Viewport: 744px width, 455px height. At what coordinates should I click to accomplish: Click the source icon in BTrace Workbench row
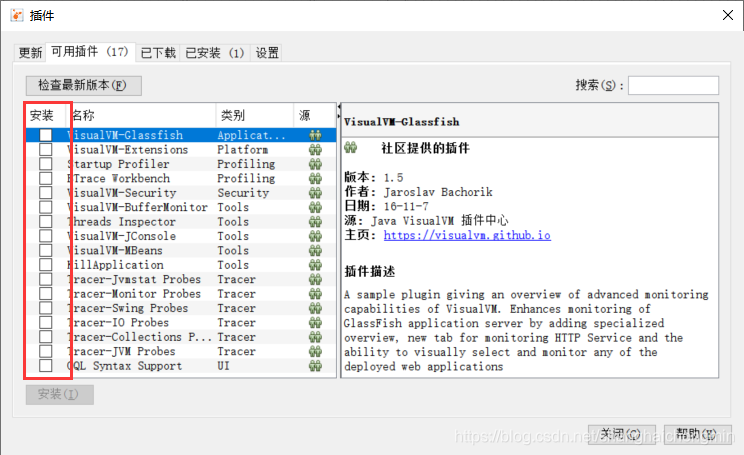(315, 178)
